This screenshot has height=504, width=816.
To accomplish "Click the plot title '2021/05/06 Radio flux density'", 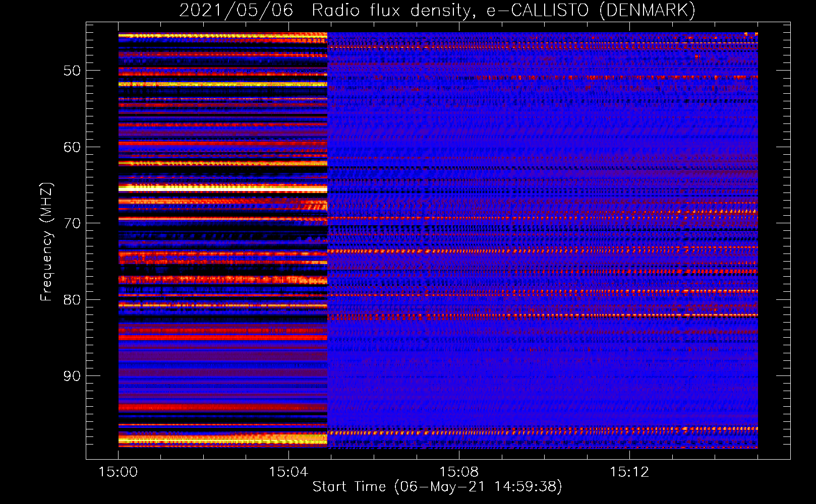I will click(327, 11).
